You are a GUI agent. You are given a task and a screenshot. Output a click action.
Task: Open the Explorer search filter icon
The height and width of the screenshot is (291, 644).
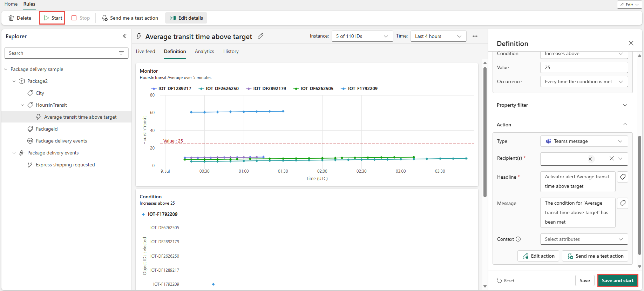121,53
